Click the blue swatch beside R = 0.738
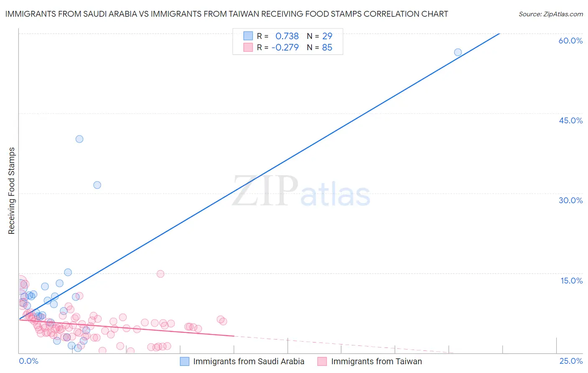588x373 pixels. click(x=248, y=36)
